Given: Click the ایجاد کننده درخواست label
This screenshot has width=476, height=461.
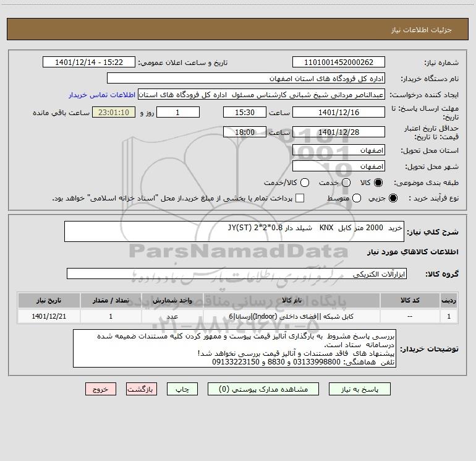Looking at the screenshot, I should pyautogui.click(x=424, y=95).
